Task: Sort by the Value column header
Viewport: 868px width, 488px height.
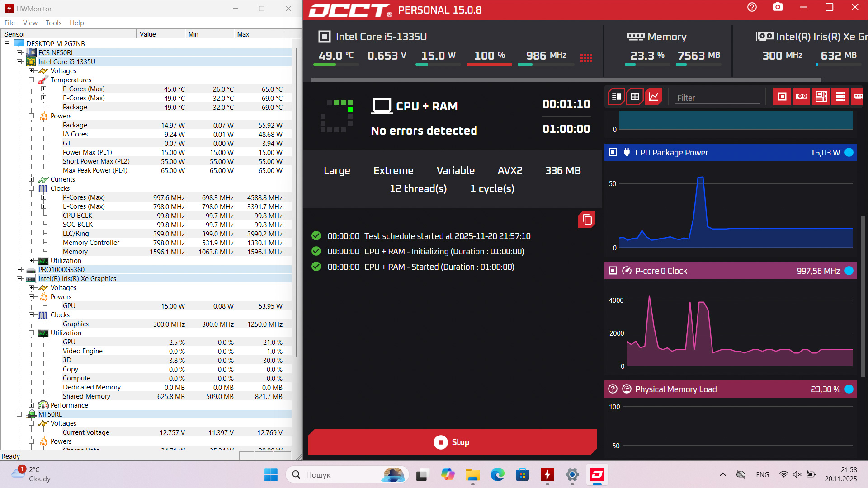Action: click(160, 34)
